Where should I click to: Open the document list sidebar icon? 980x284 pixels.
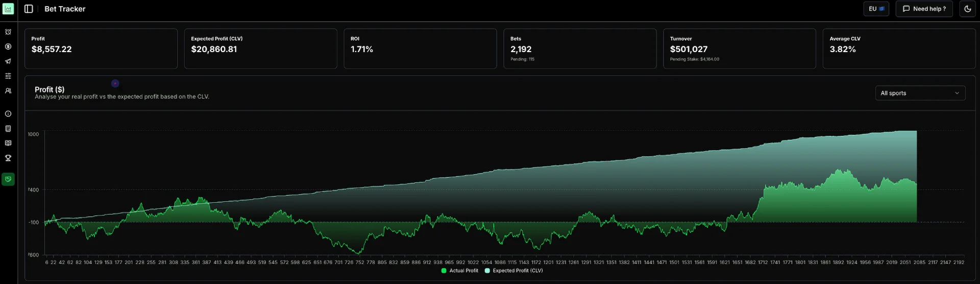[8, 129]
